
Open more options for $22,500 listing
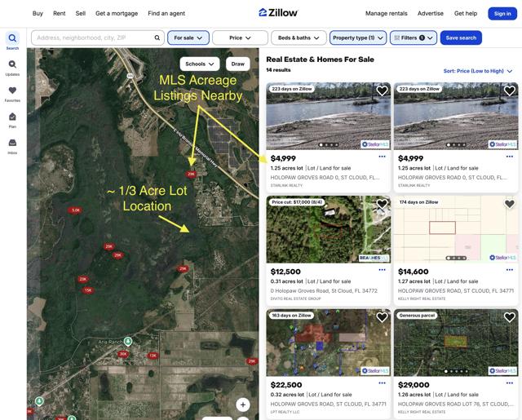point(382,382)
